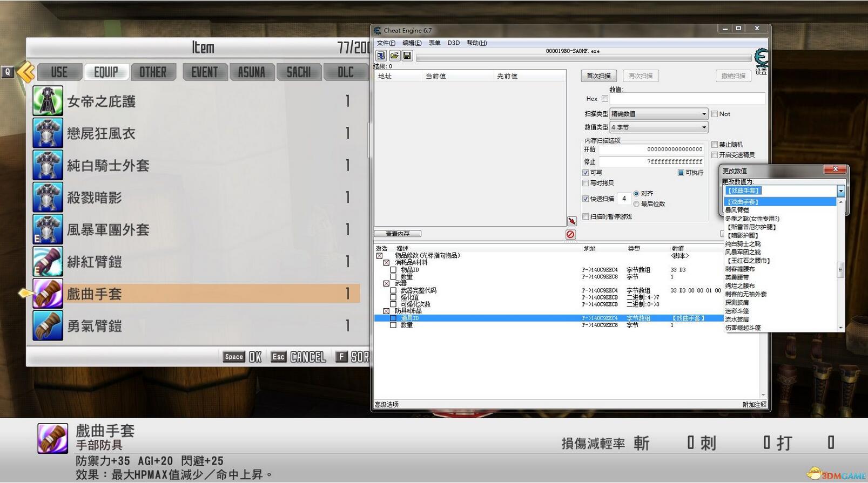This screenshot has width=868, height=483.
Task: Click the save floppy disk toolbar icon
Action: [x=407, y=56]
